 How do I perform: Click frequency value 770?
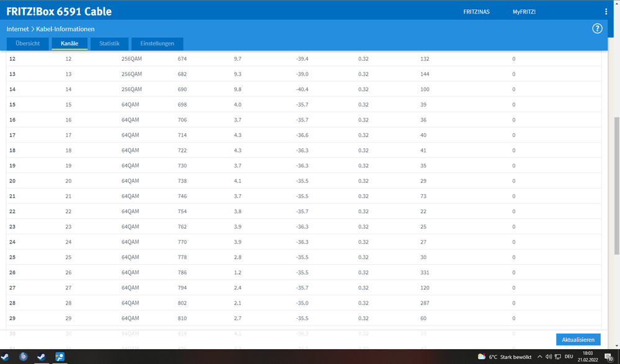click(x=182, y=242)
